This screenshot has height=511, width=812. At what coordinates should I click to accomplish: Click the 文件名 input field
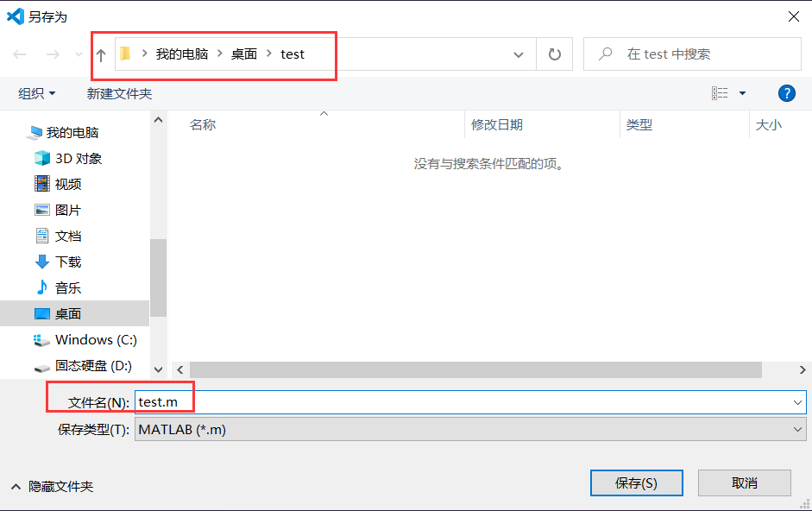pyautogui.click(x=470, y=402)
